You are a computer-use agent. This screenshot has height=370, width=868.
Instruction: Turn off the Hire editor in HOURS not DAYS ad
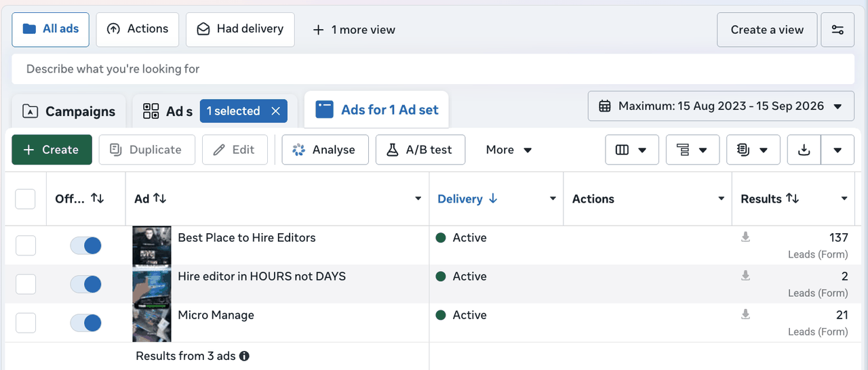pyautogui.click(x=86, y=284)
